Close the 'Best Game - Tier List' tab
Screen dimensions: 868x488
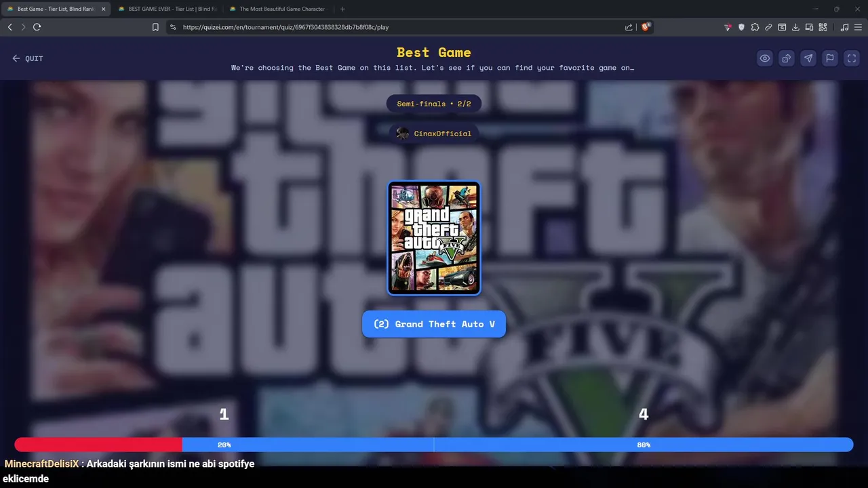click(103, 9)
